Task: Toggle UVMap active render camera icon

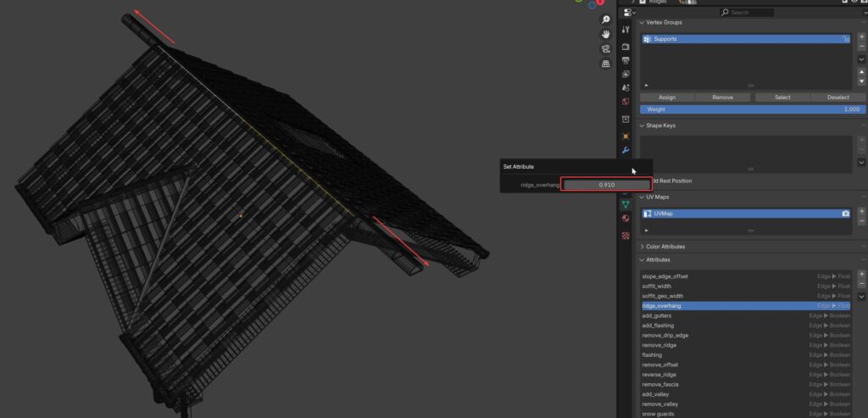Action: tap(846, 214)
